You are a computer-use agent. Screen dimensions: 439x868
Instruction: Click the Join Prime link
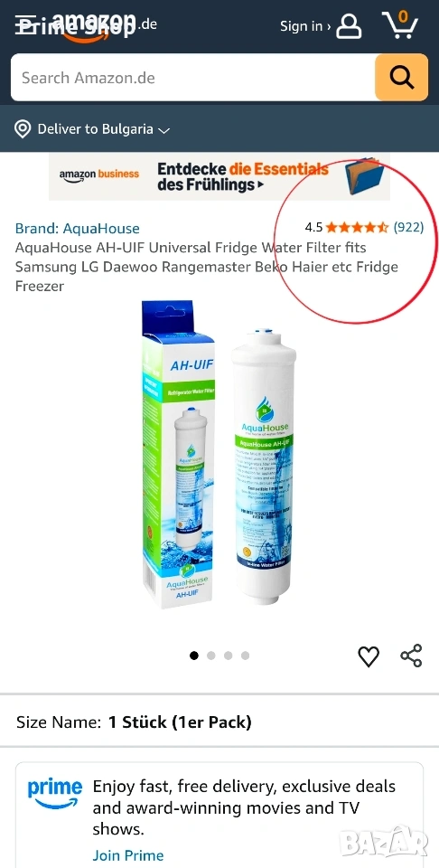tap(128, 855)
